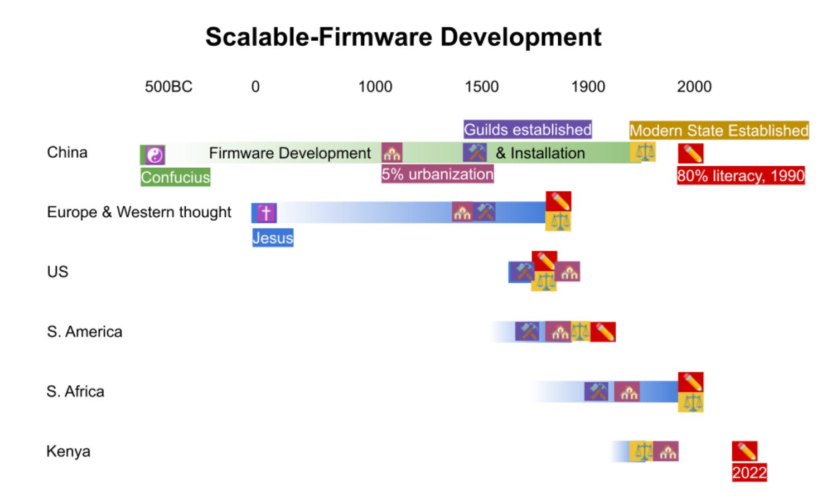Click the year 0 timeline label
This screenshot has height=504, width=822.
[255, 86]
